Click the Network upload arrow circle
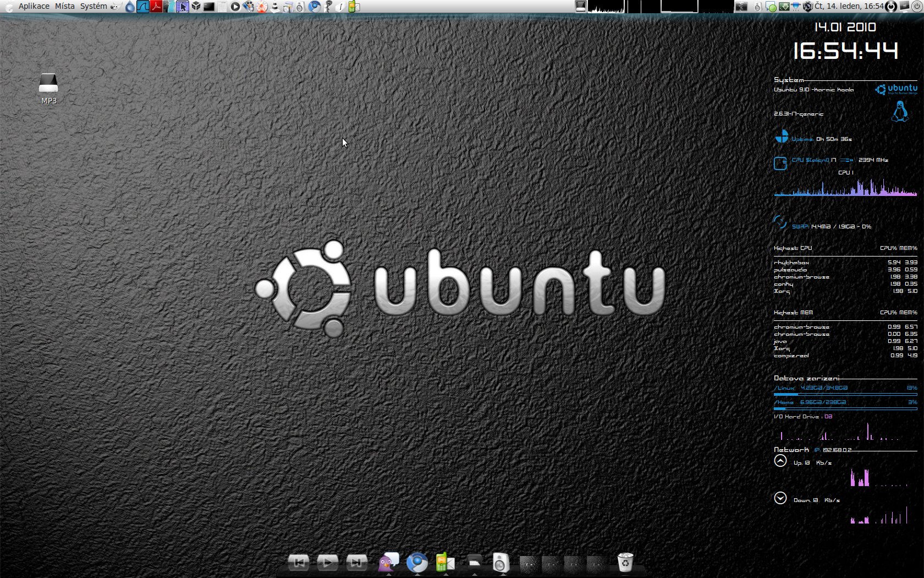 click(780, 461)
